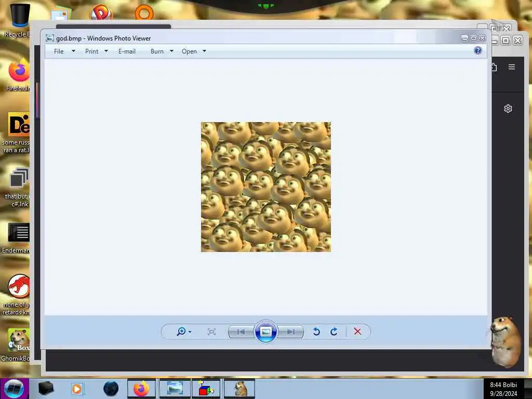Screen dimensions: 532x399
Task: Click the blue help question mark icon
Action: click(x=478, y=50)
